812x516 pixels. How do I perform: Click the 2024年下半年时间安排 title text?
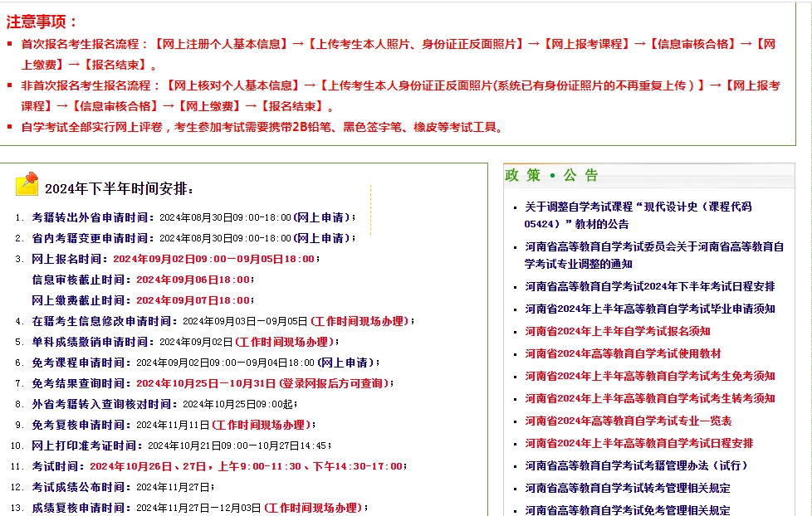(119, 189)
